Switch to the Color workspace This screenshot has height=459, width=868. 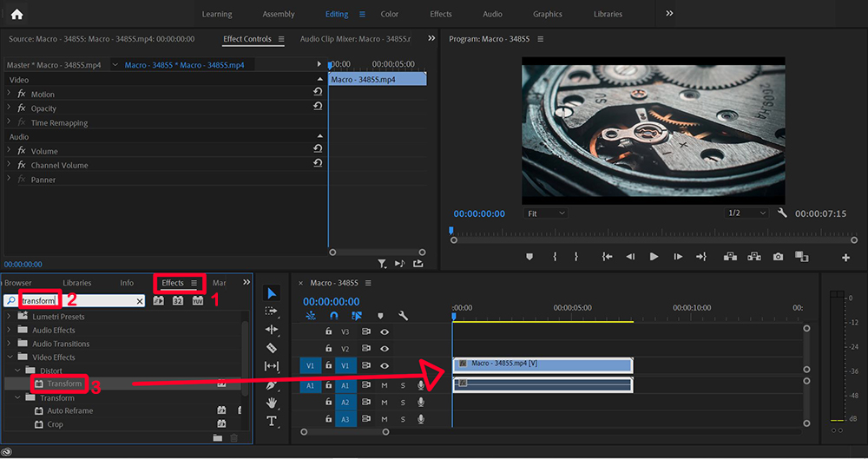pyautogui.click(x=390, y=14)
